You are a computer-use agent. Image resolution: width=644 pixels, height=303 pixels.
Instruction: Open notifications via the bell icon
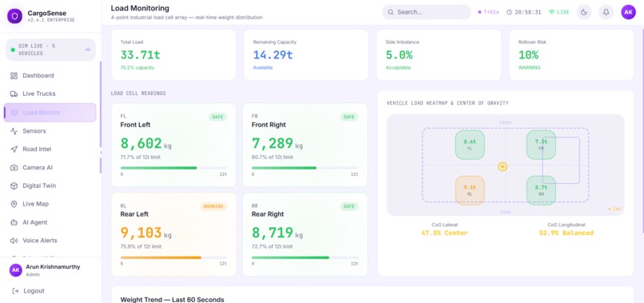pos(606,12)
